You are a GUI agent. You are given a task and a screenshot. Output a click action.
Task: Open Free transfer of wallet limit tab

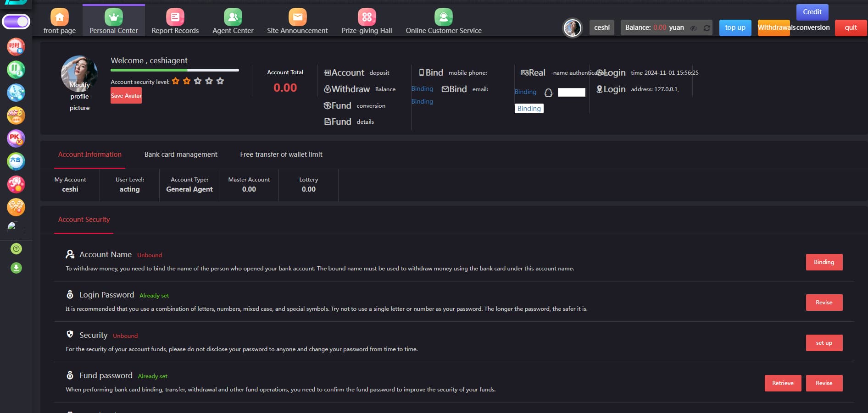click(x=281, y=154)
